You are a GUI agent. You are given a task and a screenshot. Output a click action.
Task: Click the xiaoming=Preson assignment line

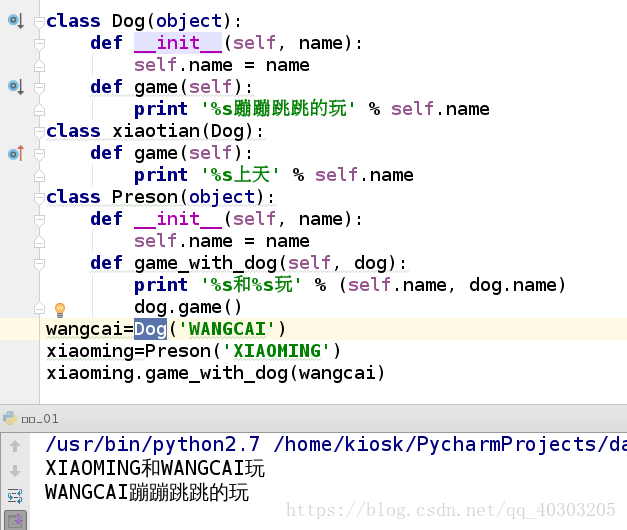click(194, 351)
